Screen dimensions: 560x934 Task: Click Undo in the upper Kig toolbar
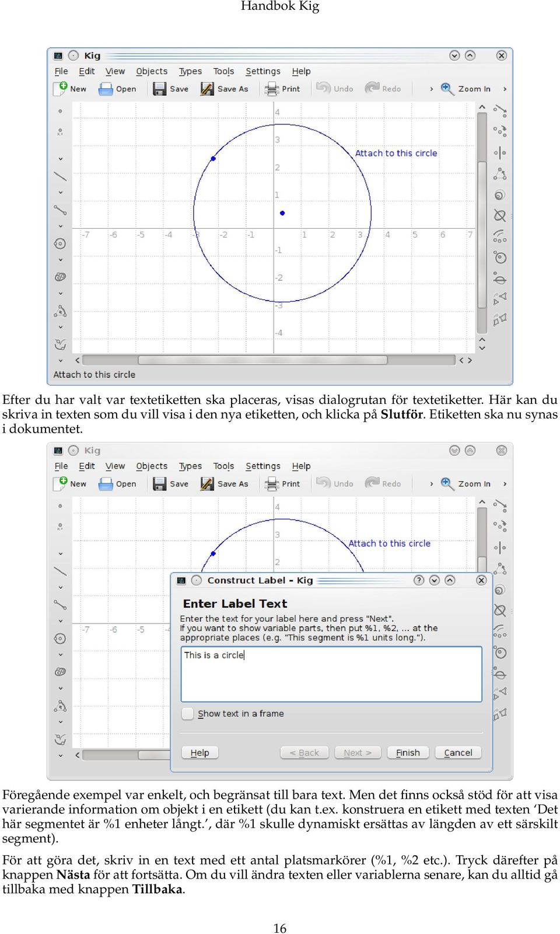tap(335, 88)
